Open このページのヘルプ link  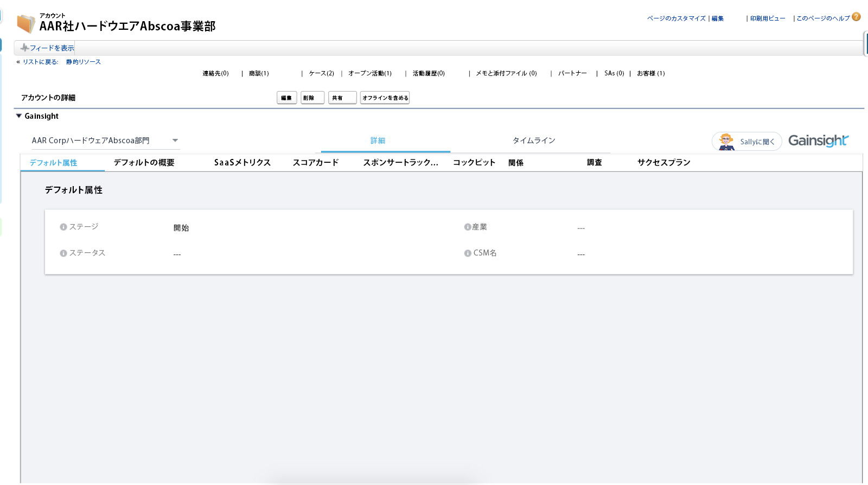[x=824, y=18]
